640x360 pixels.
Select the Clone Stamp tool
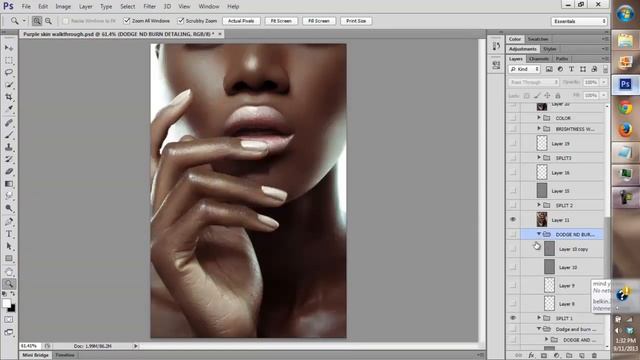point(9,147)
